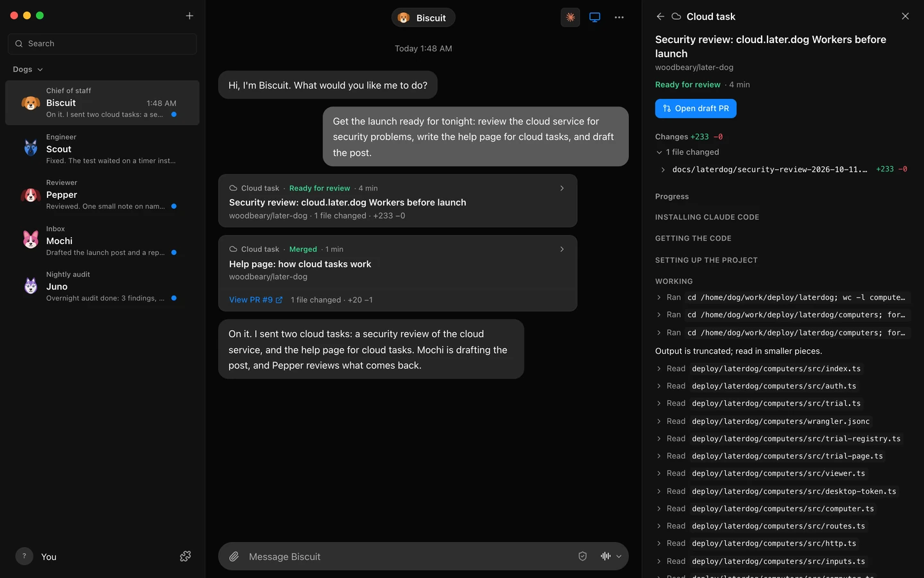This screenshot has width=924, height=578.
Task: Click the shield icon in message box
Action: coord(583,556)
